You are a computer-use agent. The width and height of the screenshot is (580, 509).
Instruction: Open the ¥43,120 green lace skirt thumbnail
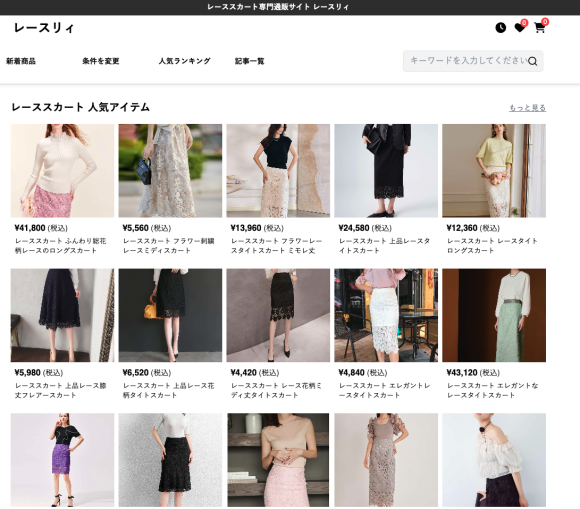pyautogui.click(x=494, y=315)
